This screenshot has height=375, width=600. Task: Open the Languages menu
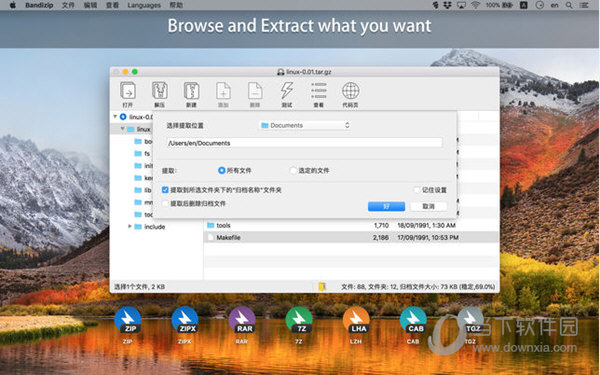pyautogui.click(x=144, y=5)
